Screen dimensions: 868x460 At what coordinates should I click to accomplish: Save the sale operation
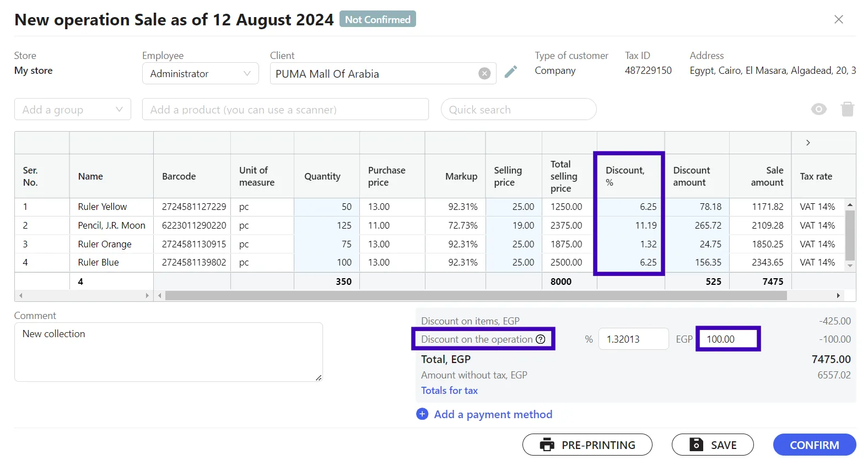[713, 445]
